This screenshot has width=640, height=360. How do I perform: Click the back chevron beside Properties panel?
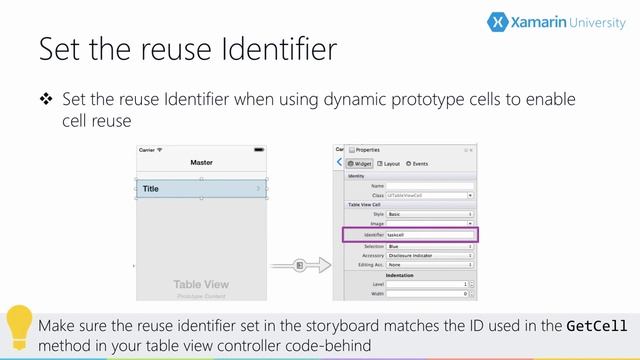(x=339, y=162)
